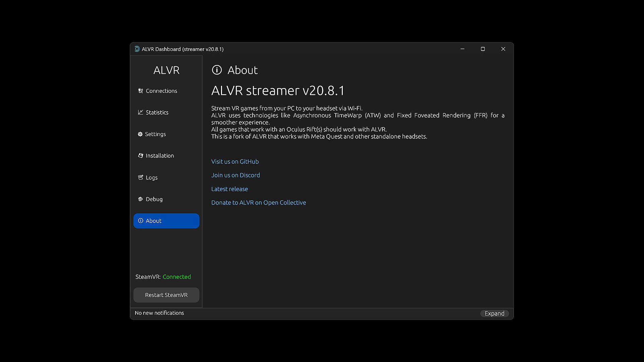Close the ALVR Dashboard window
This screenshot has width=644, height=362.
click(x=503, y=49)
